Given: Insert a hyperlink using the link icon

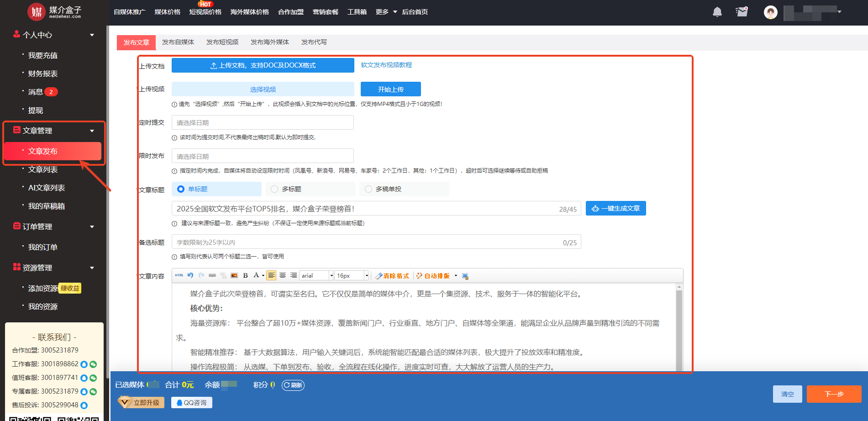Looking at the screenshot, I should (212, 275).
